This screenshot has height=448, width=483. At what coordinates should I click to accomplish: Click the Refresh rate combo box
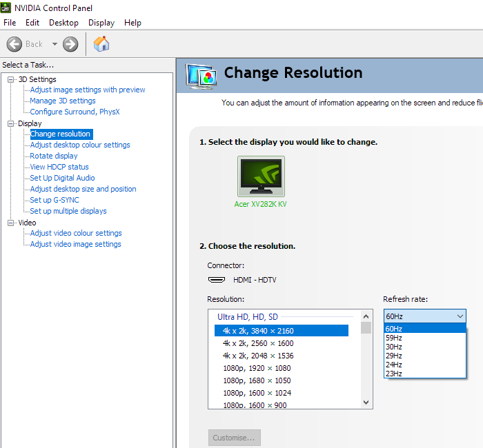coord(425,316)
